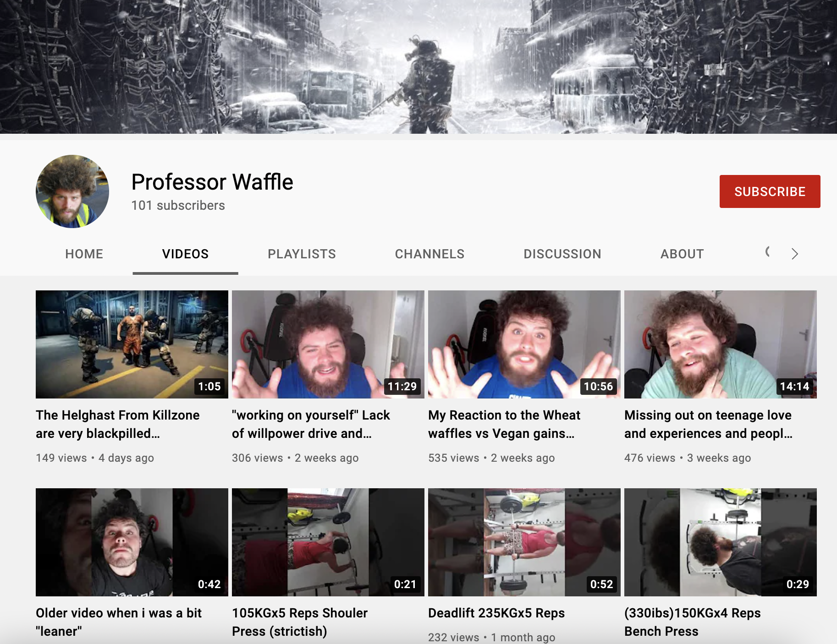Open the channel banner artwork
Screen dimensions: 837x644
click(x=418, y=67)
